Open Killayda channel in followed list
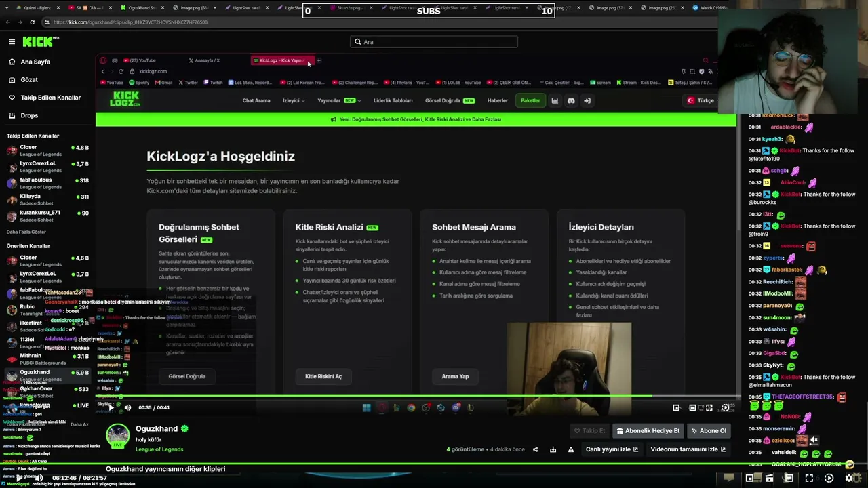 [x=47, y=199]
